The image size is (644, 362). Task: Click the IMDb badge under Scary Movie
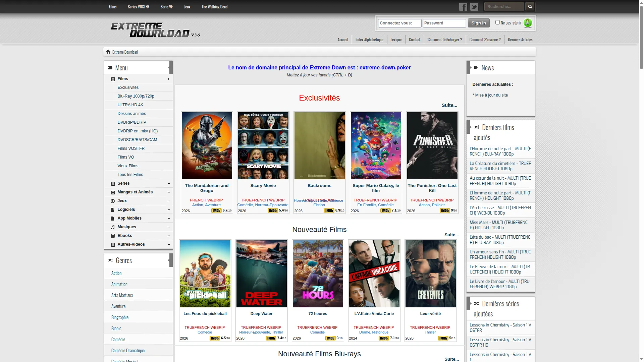click(273, 210)
